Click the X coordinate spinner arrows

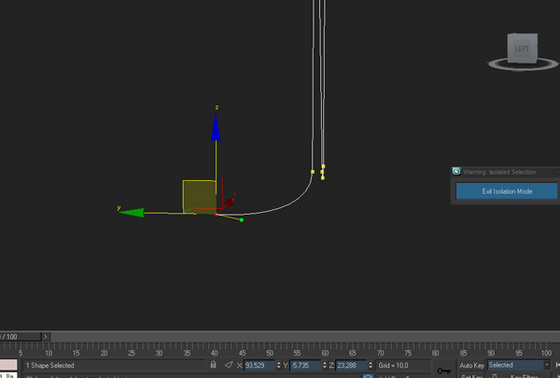(279, 365)
